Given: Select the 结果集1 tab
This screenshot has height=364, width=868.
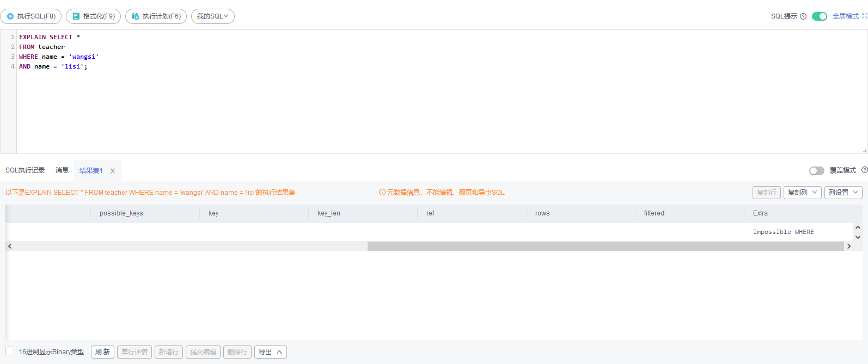Looking at the screenshot, I should [x=91, y=171].
